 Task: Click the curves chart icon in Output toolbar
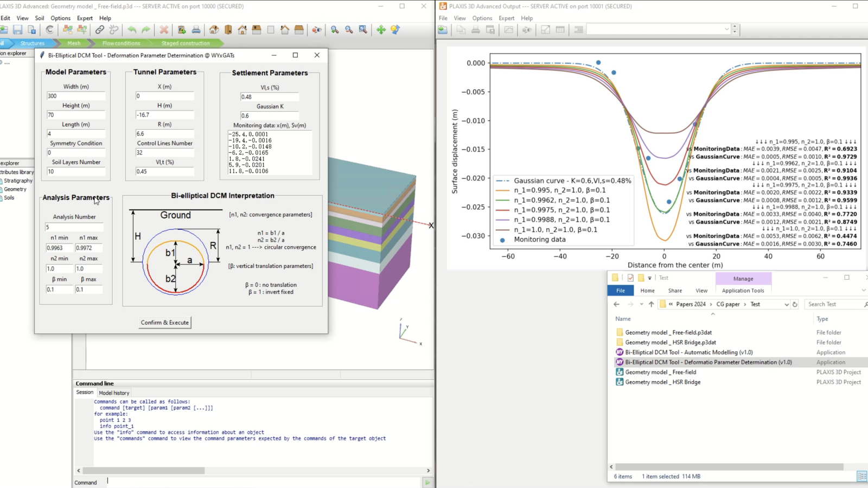coord(508,30)
